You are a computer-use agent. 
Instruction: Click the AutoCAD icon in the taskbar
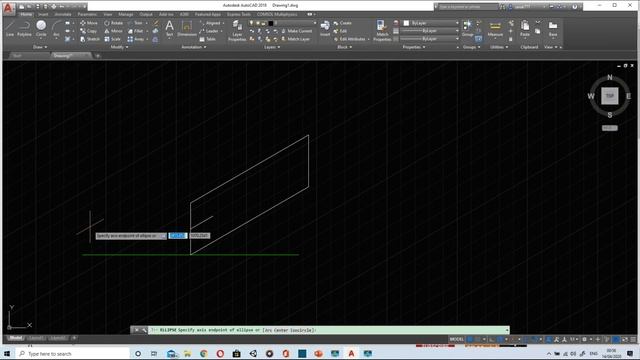click(x=351, y=353)
